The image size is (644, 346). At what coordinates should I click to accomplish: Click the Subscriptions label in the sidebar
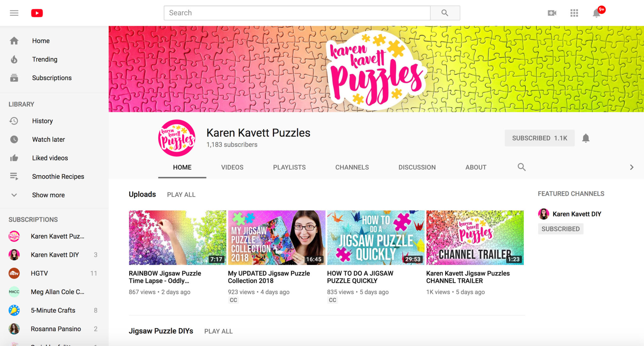coord(52,78)
